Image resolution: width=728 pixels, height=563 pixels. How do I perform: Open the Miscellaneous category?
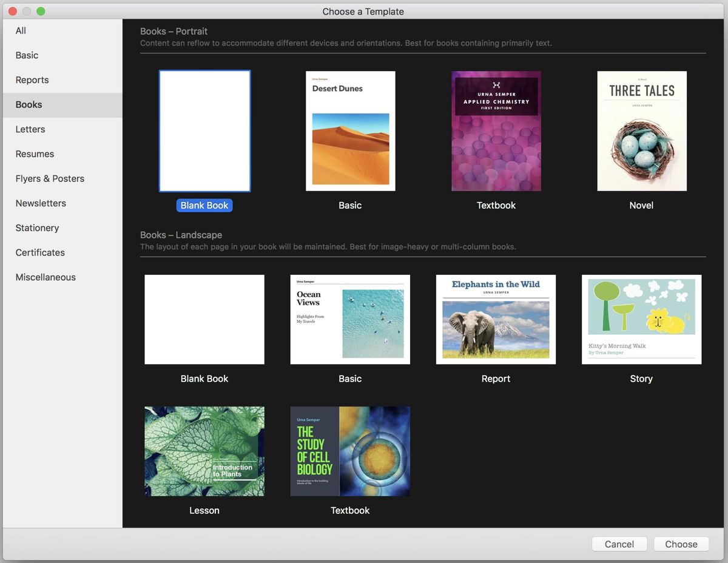(45, 277)
